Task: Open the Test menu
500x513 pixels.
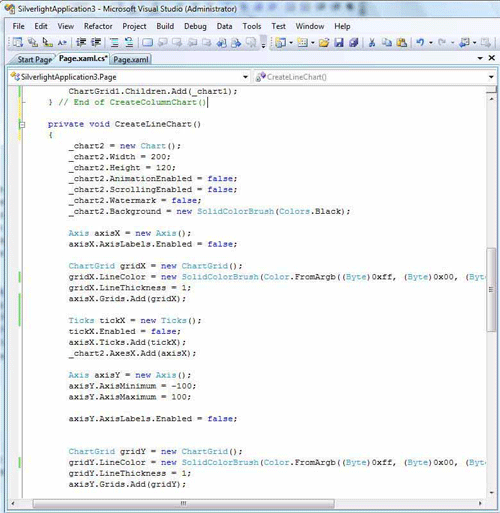Action: [x=278, y=26]
